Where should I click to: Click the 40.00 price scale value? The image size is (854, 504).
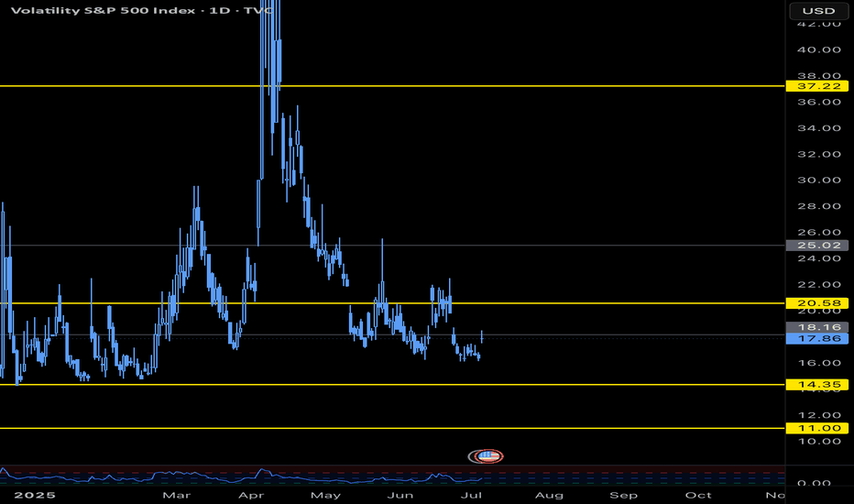pyautogui.click(x=819, y=49)
